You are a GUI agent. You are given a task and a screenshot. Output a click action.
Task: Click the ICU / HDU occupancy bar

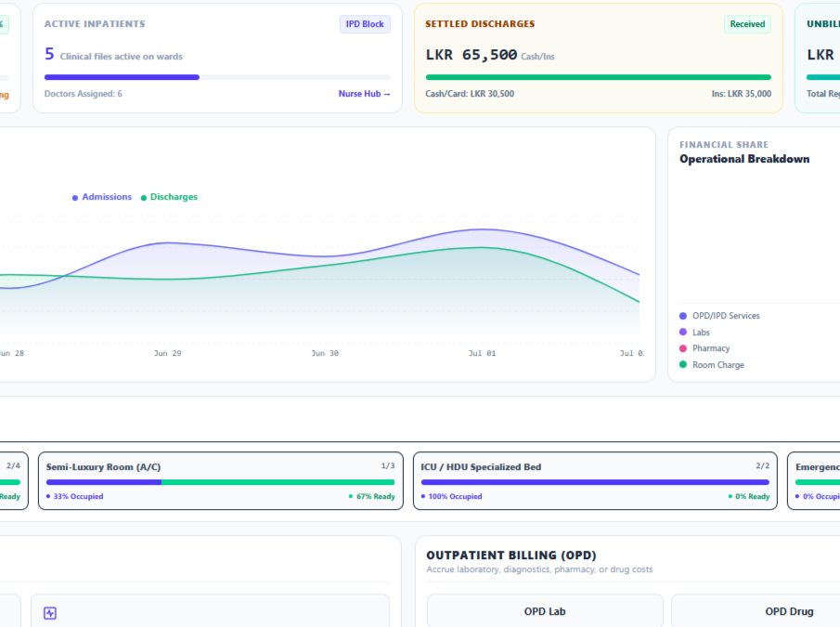[595, 482]
